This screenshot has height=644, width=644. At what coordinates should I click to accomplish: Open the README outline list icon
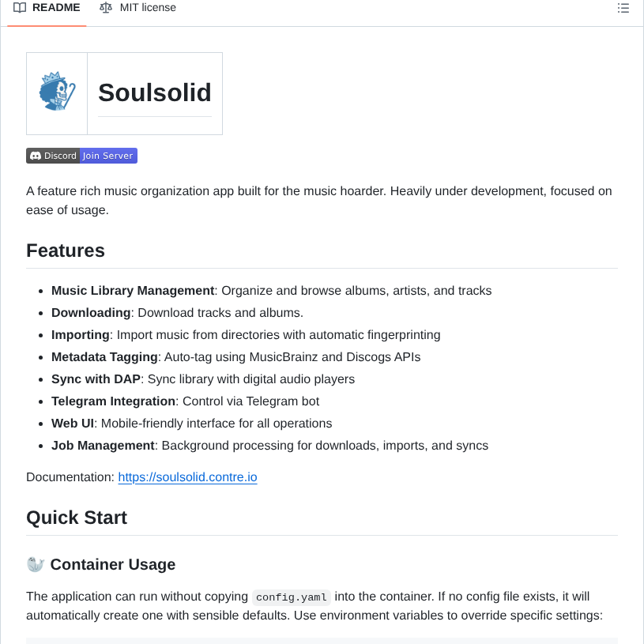pyautogui.click(x=623, y=8)
